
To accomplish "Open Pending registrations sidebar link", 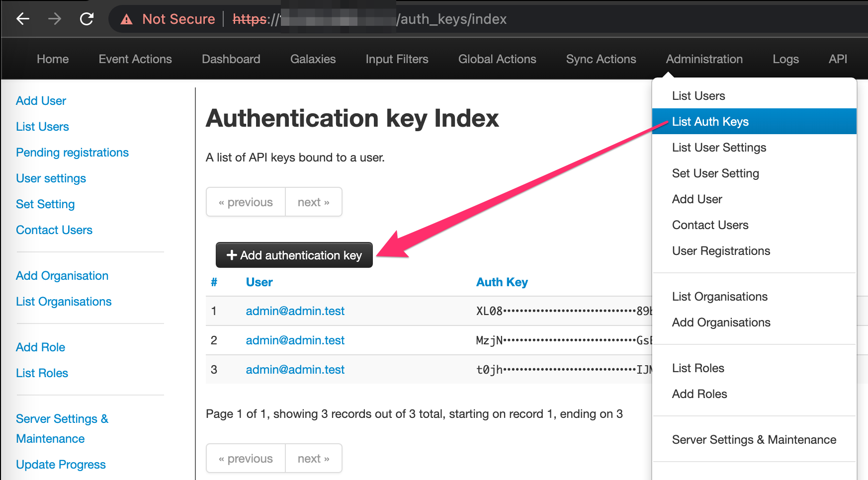I will (72, 153).
